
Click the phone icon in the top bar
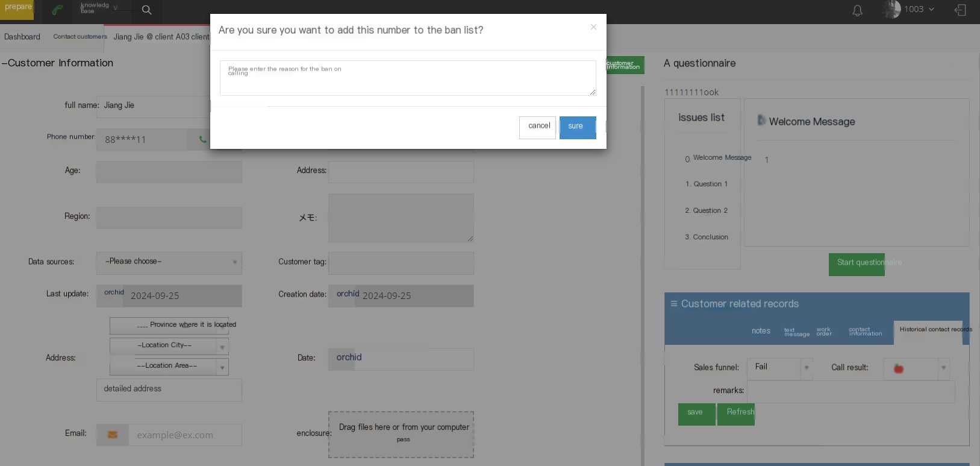[x=57, y=10]
